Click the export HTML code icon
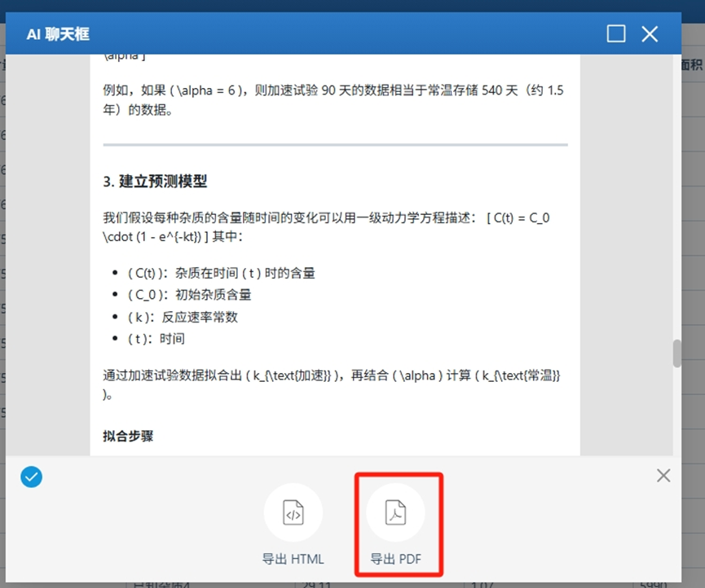 point(293,514)
